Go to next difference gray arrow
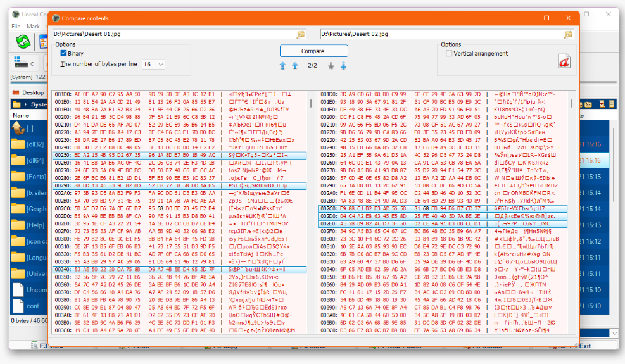 (331, 66)
